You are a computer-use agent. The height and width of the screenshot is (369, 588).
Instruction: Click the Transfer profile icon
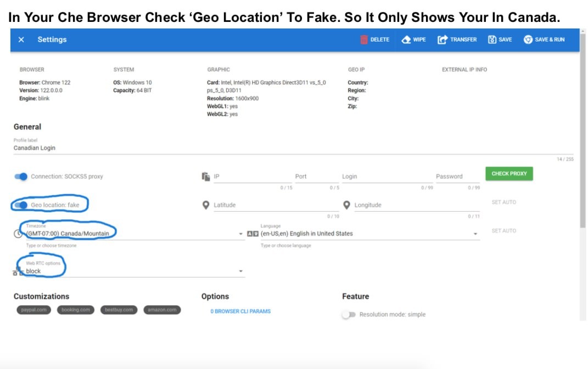(x=442, y=39)
